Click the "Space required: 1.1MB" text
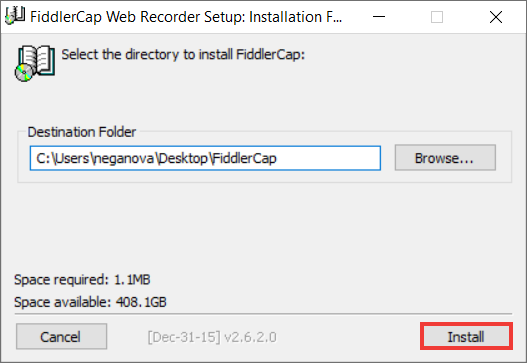527x363 pixels. point(82,280)
